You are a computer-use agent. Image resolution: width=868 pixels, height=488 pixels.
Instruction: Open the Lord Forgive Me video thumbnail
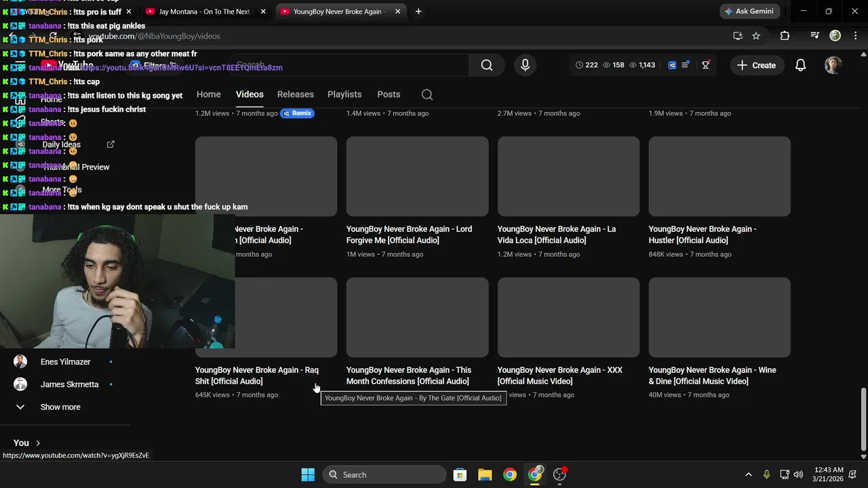417,176
